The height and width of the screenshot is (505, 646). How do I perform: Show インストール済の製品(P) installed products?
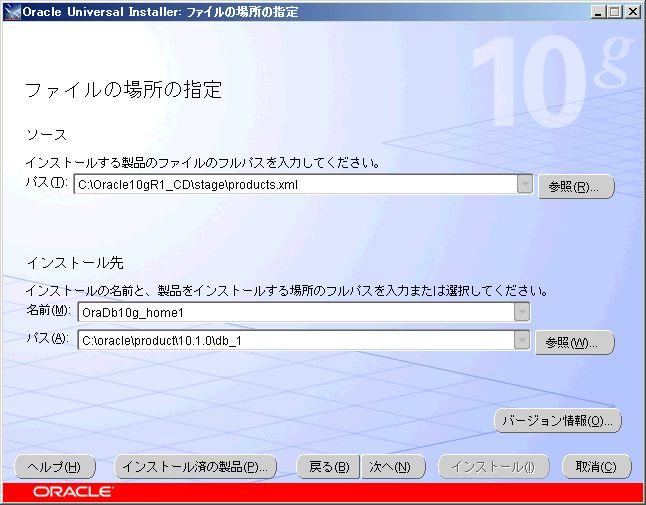point(195,467)
